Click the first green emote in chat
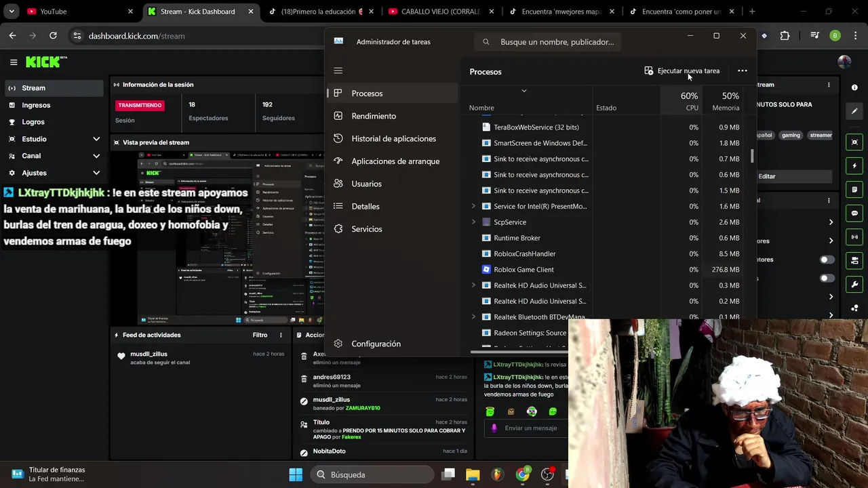This screenshot has width=868, height=488. pyautogui.click(x=490, y=411)
